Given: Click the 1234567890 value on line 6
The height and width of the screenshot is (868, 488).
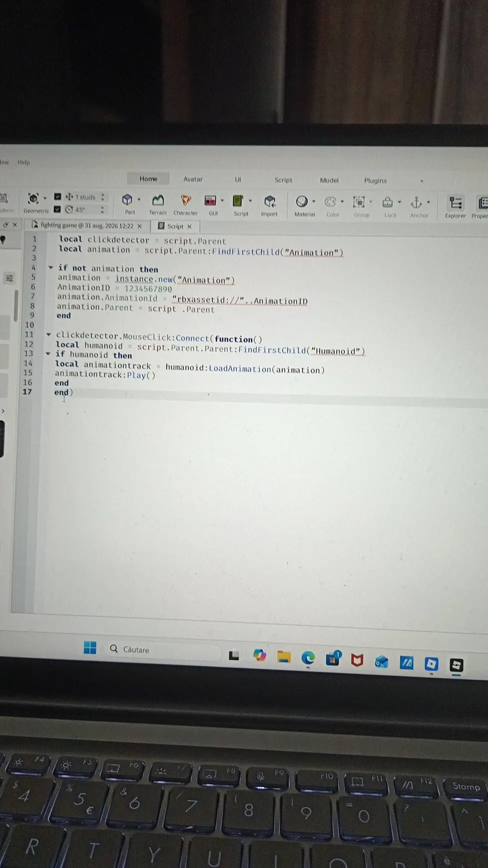Looking at the screenshot, I should [x=148, y=289].
